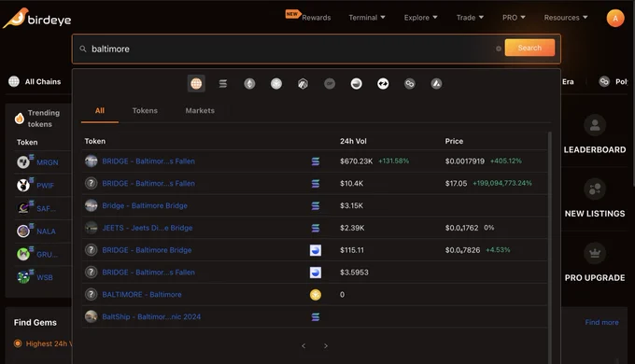Open the user avatar A menu
The height and width of the screenshot is (364, 635).
point(614,19)
